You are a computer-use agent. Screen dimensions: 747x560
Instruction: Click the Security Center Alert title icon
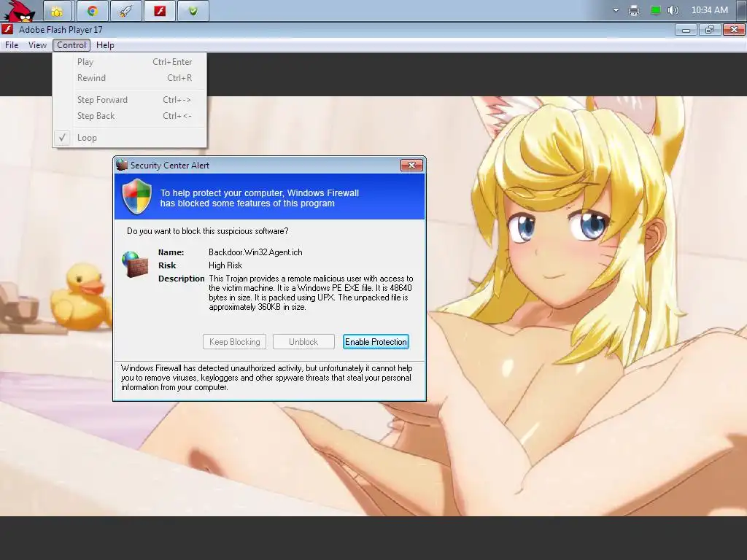pos(122,166)
